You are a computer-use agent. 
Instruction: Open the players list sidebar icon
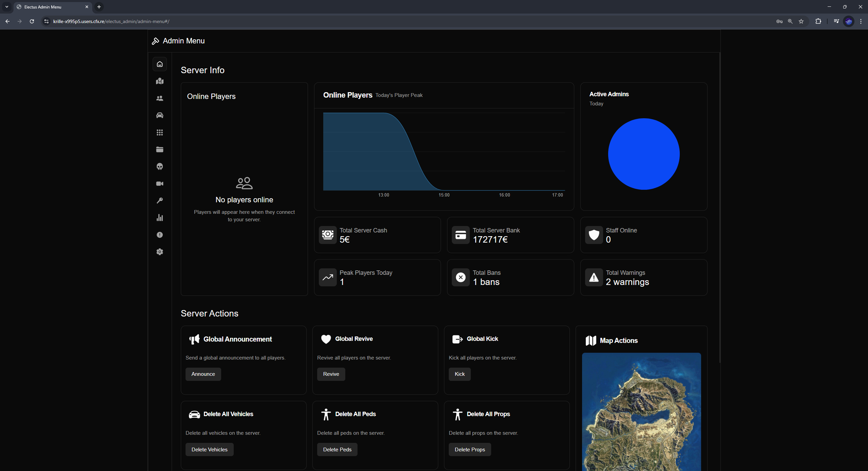[159, 98]
